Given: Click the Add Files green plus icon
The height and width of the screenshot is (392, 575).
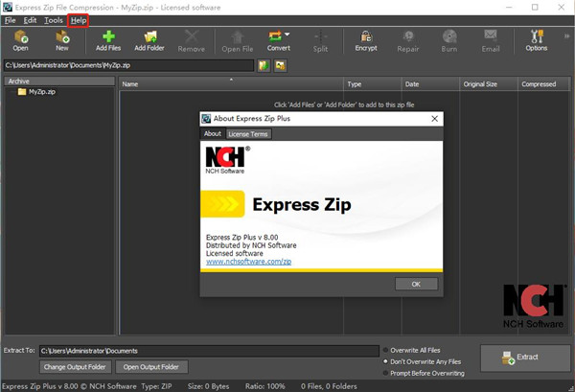Looking at the screenshot, I should pos(108,40).
